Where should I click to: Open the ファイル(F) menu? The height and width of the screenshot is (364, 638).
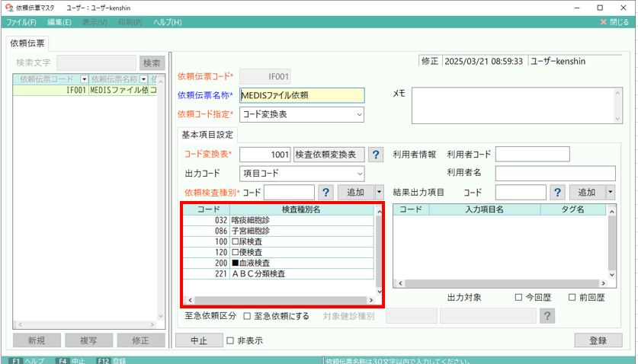21,22
